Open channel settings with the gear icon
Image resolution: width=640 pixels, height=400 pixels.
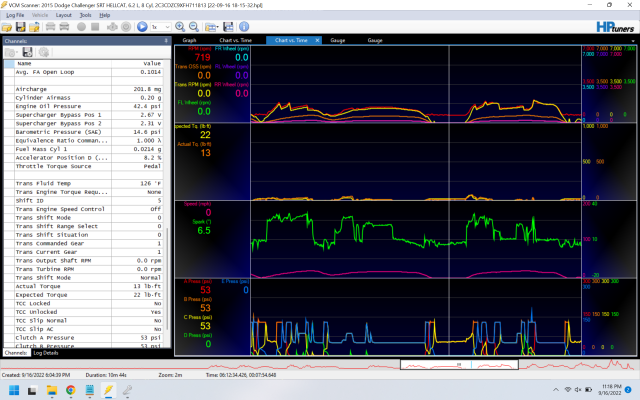[44, 52]
